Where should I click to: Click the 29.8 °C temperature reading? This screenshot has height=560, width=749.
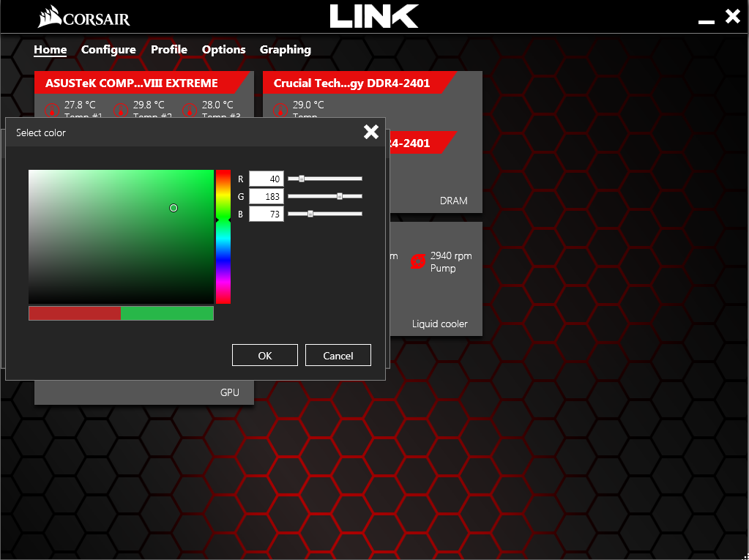pyautogui.click(x=149, y=105)
